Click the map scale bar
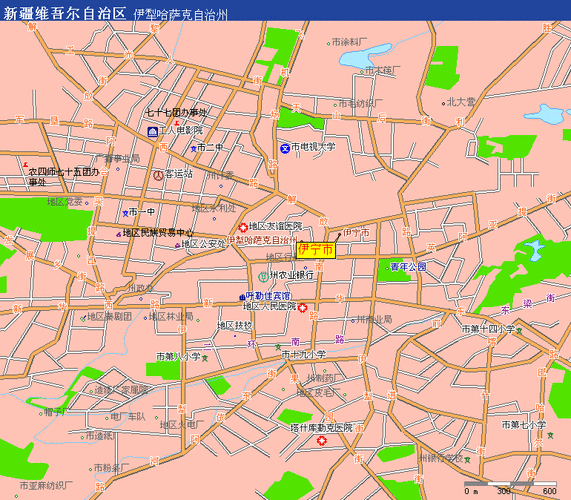The height and width of the screenshot is (500, 571). 510,484
